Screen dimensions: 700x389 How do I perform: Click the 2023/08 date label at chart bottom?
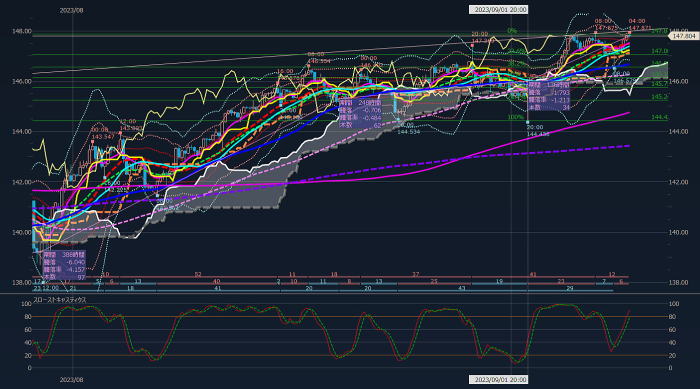71,380
